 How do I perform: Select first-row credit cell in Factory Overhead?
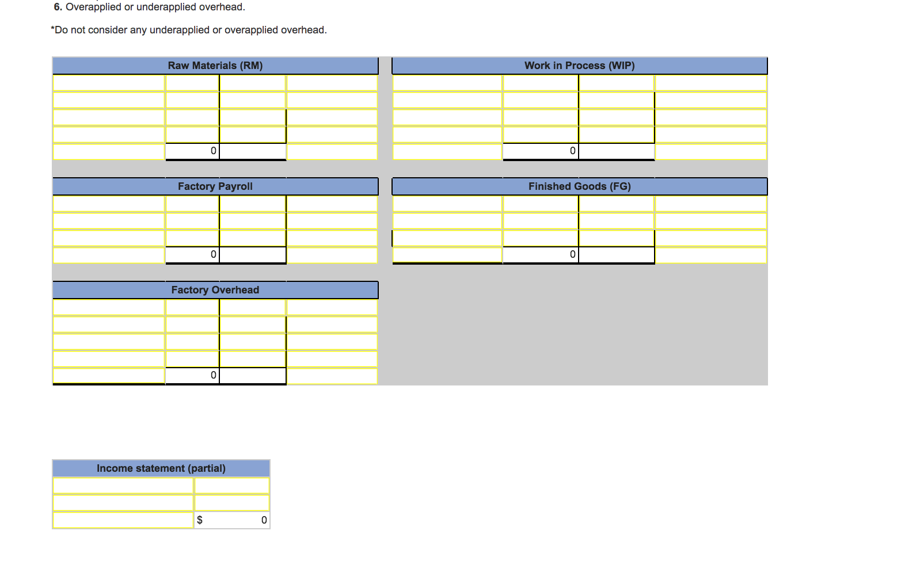[x=253, y=307]
